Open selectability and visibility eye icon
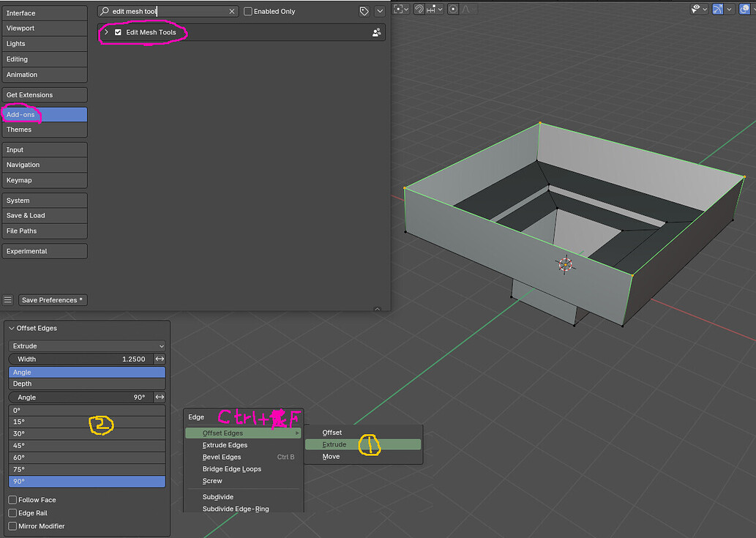This screenshot has width=756, height=538. 695,9
